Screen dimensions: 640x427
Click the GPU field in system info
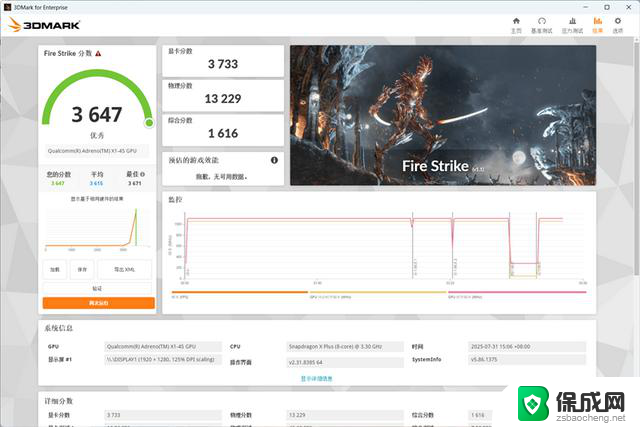coord(163,347)
